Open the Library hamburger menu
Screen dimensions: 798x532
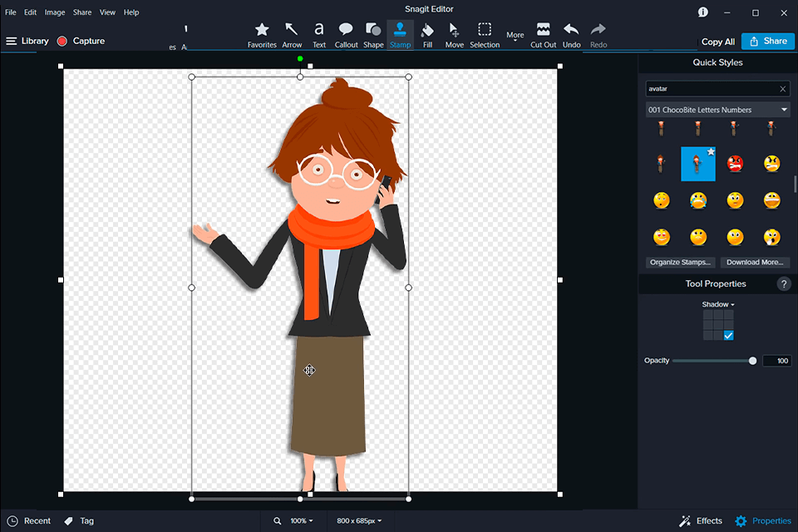[x=11, y=41]
